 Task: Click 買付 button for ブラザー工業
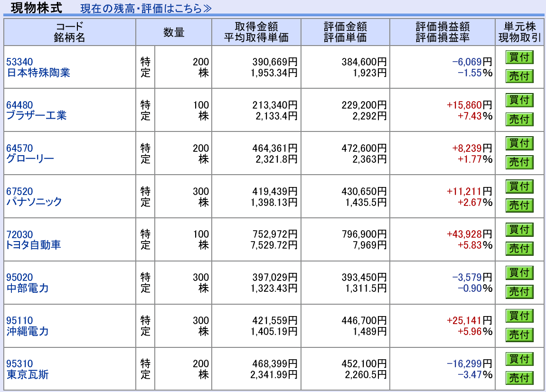click(x=519, y=100)
